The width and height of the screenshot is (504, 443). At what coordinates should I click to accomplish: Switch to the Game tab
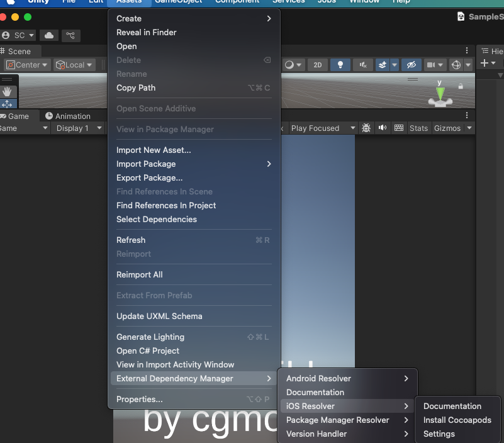(x=18, y=116)
